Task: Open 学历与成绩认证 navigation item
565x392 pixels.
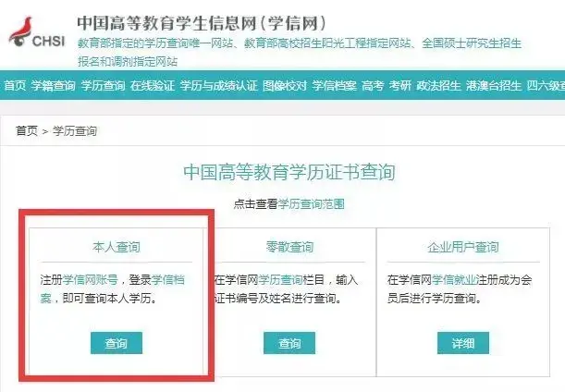Action: 219,86
